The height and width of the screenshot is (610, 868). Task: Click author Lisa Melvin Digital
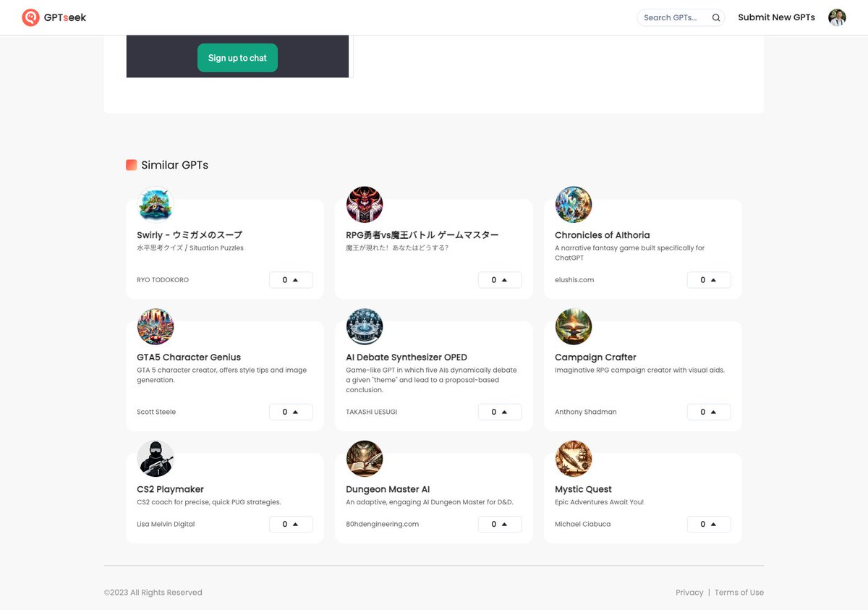click(x=166, y=524)
